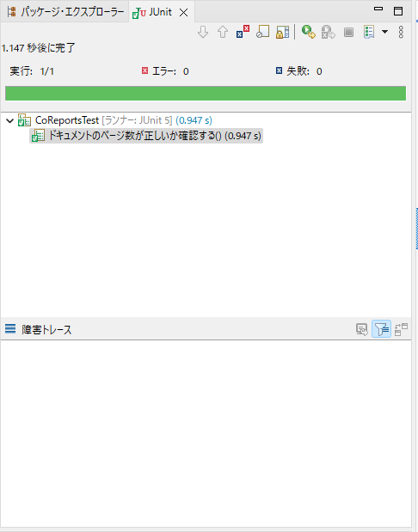The image size is (418, 532).
Task: Go to next failed test arrow
Action: tap(203, 33)
